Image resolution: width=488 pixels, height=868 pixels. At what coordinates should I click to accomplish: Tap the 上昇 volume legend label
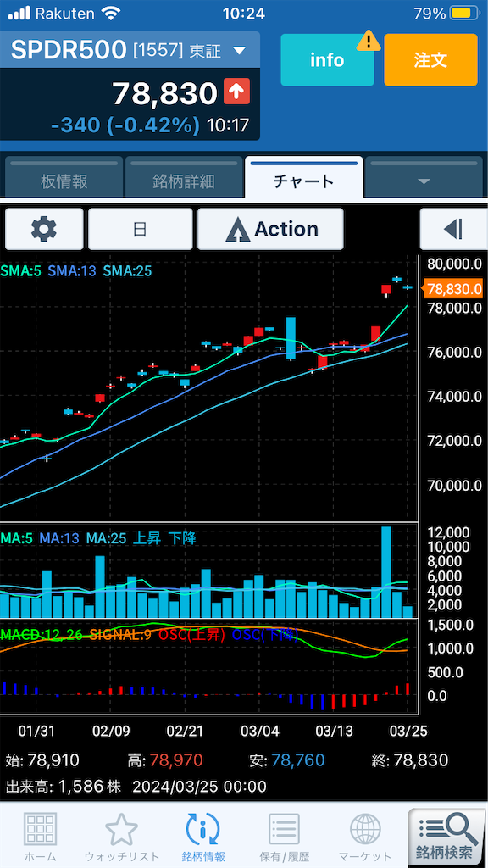[x=147, y=538]
